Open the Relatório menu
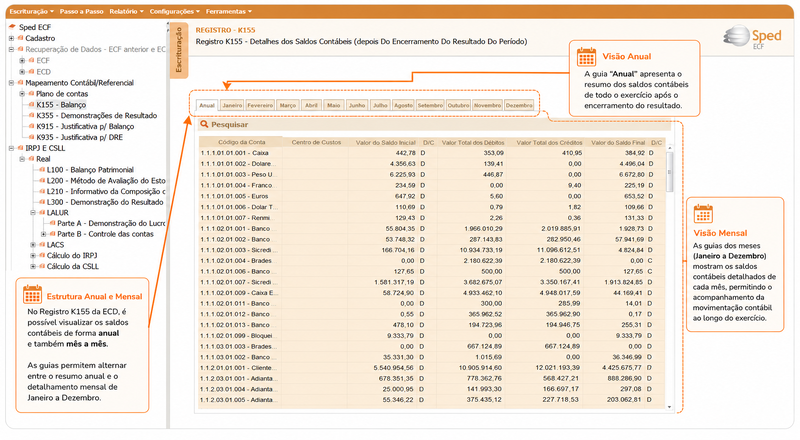This screenshot has width=800, height=440. click(126, 11)
